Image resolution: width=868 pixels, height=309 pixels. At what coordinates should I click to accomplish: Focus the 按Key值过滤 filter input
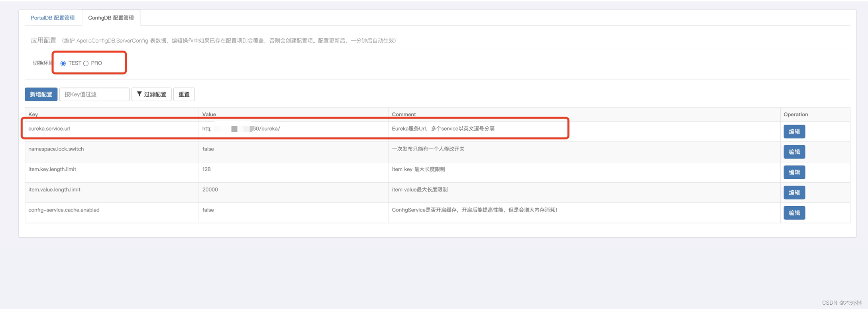point(94,94)
